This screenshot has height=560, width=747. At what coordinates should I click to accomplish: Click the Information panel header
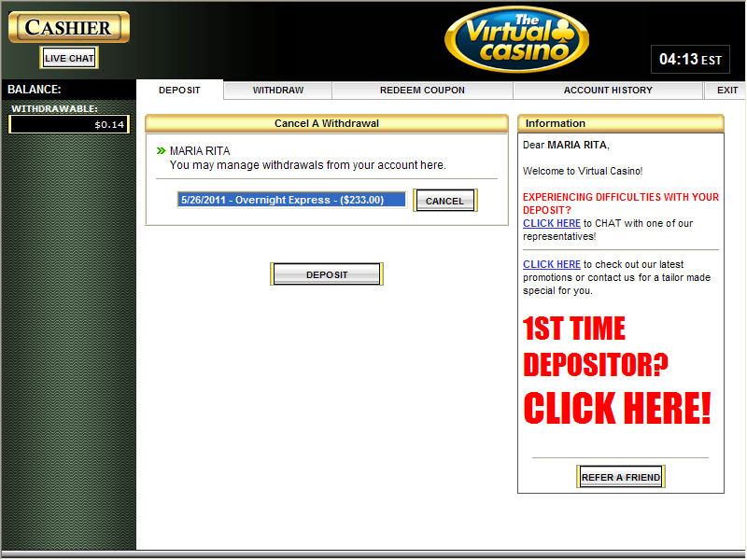tap(621, 123)
